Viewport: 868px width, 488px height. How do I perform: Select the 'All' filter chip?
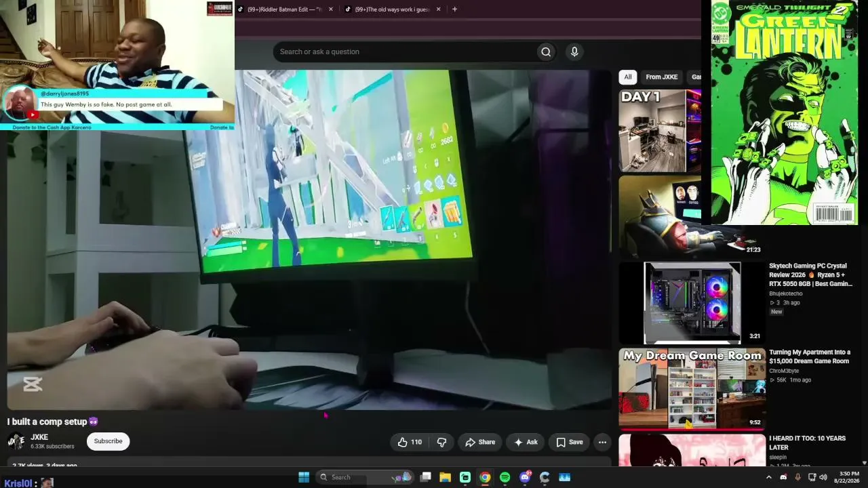(x=628, y=77)
